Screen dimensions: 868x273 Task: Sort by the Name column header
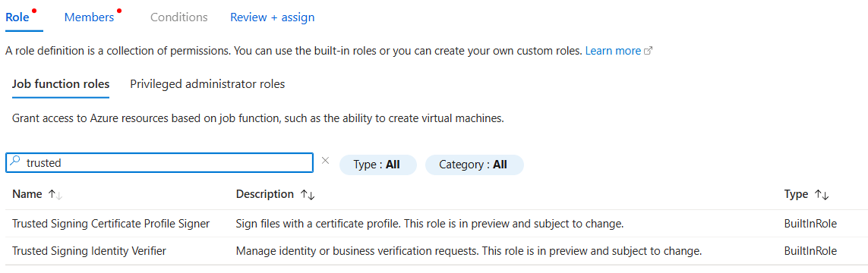tap(27, 194)
